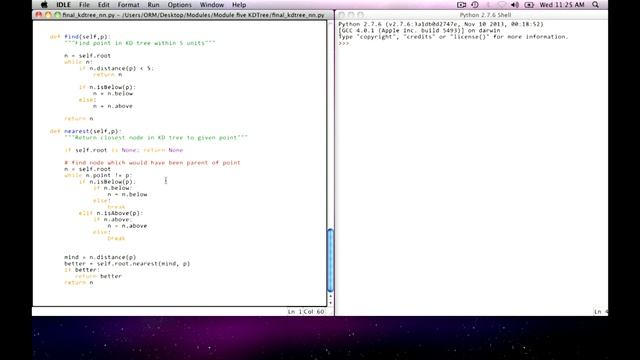This screenshot has height=360, width=640.
Task: Click the battery status icon in menu bar
Action: (529, 5)
